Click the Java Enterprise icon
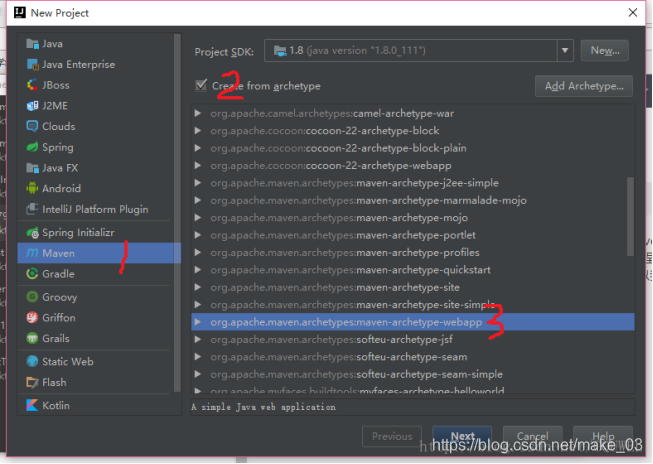653x464 pixels. click(32, 65)
